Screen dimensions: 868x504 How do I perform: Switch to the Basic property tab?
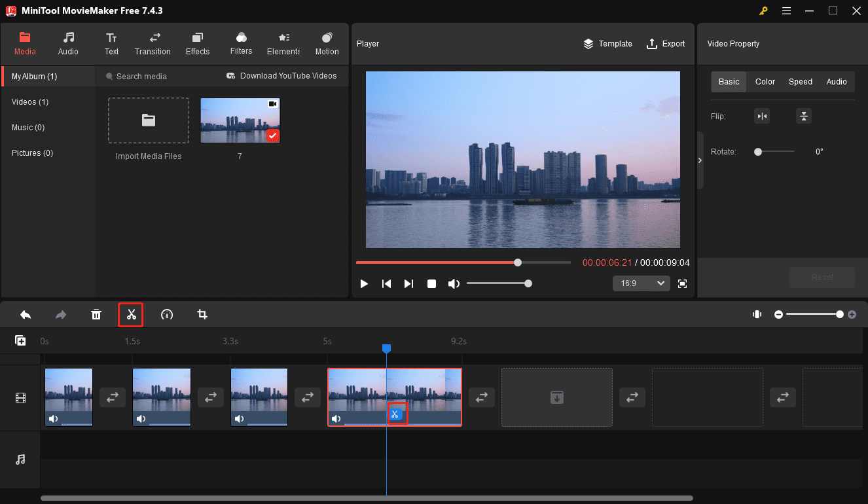[729, 82]
